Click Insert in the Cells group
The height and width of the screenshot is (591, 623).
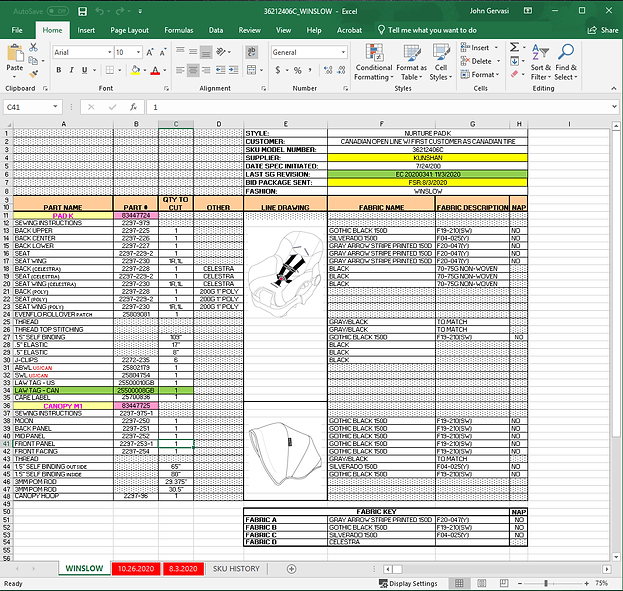[479, 48]
